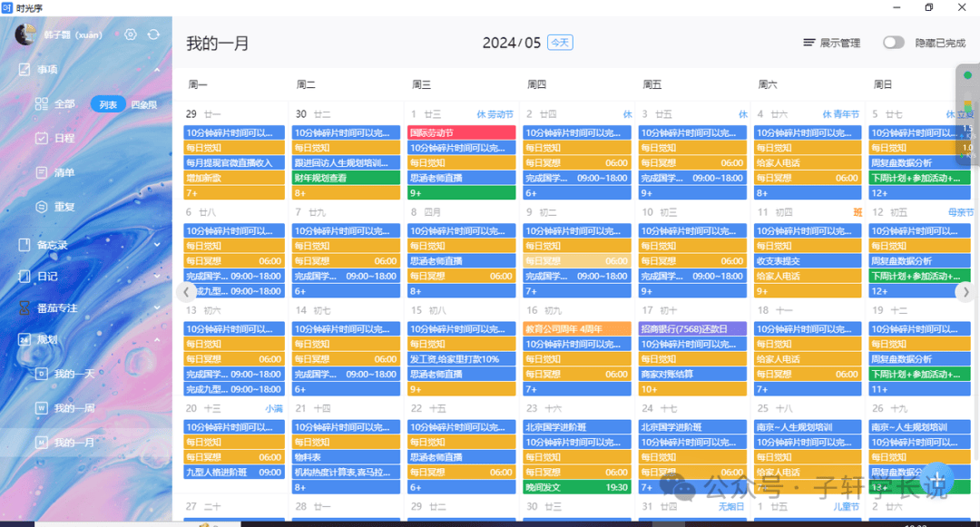Open 北京国学进阶班 event on May 23
The image size is (980, 527).
tap(577, 427)
